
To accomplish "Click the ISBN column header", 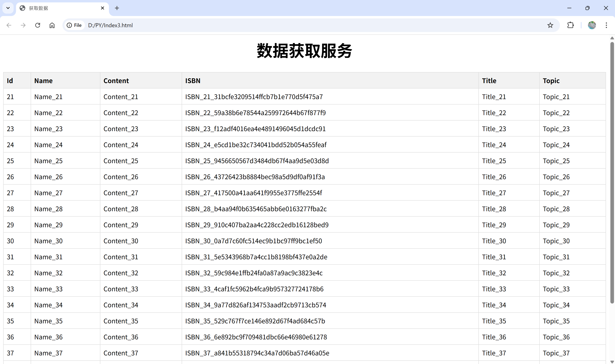I will [193, 81].
